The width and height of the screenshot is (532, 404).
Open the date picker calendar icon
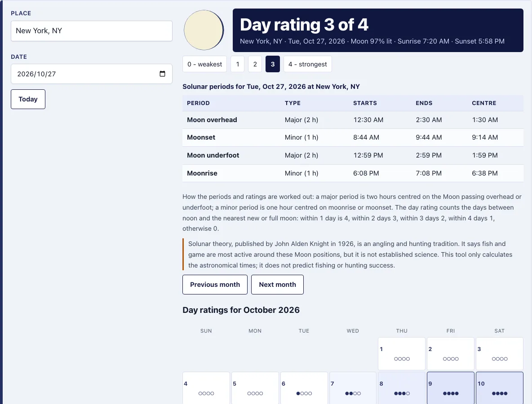162,74
